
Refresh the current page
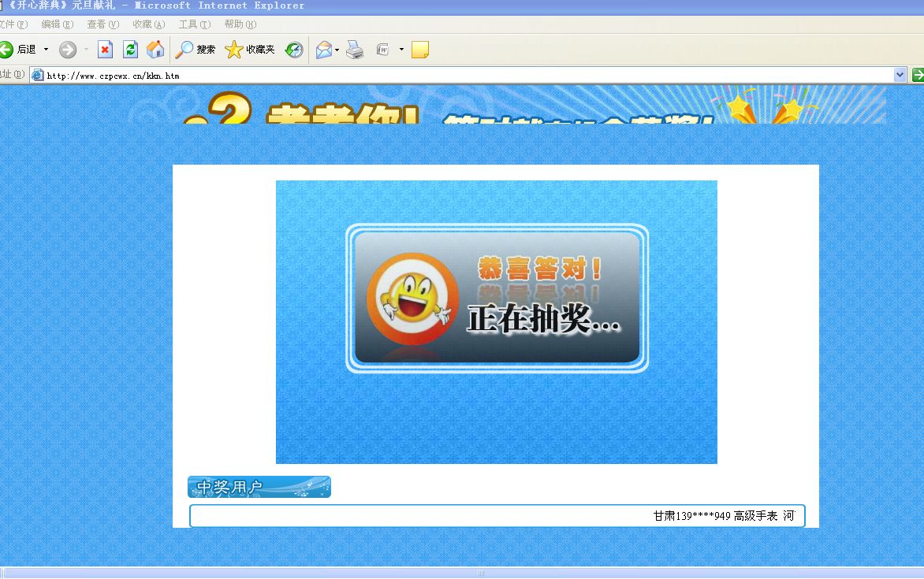130,49
